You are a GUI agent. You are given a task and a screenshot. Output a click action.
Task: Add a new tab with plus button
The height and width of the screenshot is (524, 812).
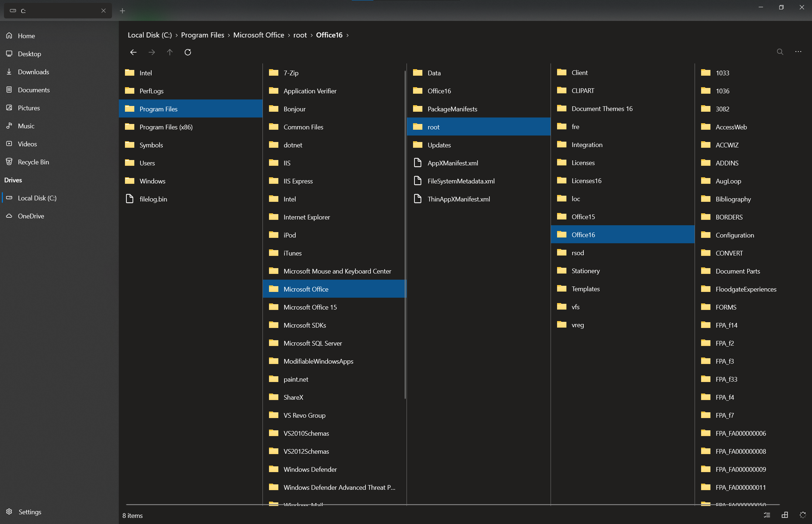coord(122,11)
